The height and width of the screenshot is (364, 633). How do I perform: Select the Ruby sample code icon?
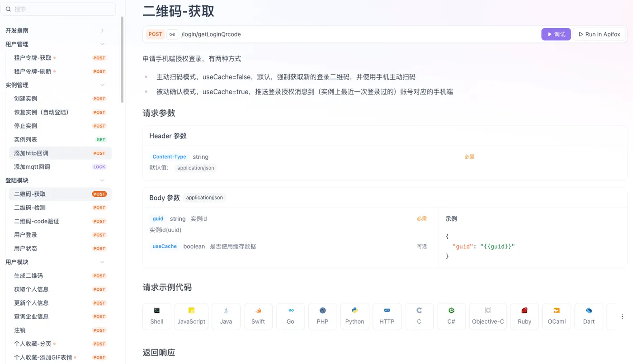tap(524, 316)
